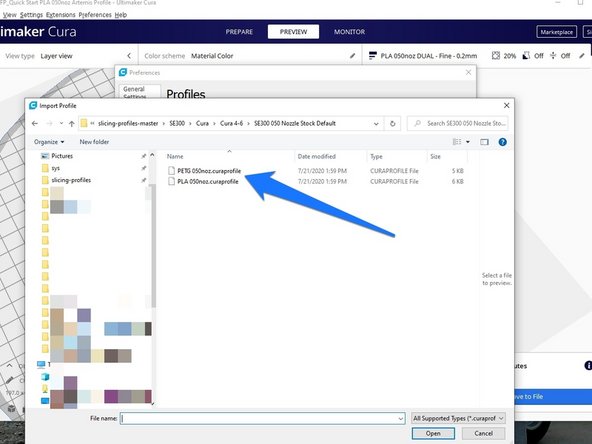The image size is (592, 444).
Task: Go up one folder level
Action: coord(71,123)
